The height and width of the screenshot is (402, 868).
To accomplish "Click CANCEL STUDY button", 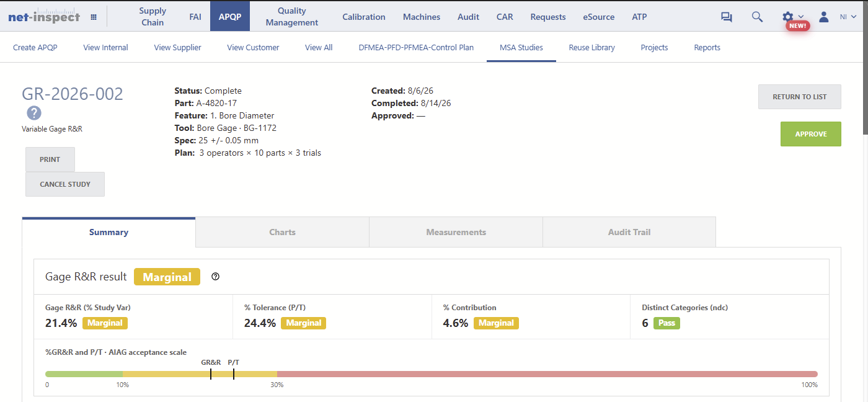I will click(x=65, y=184).
